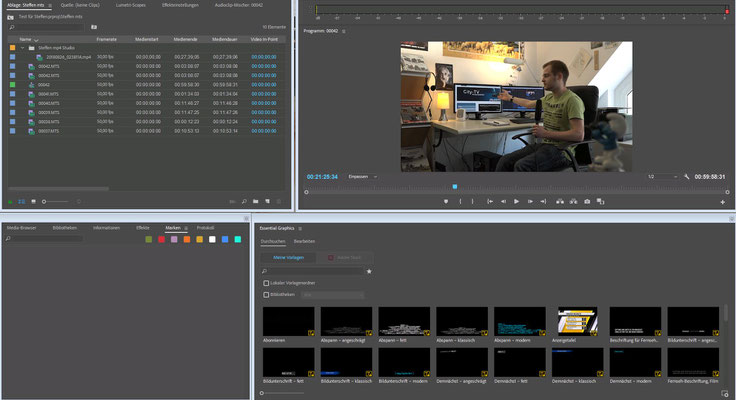The width and height of the screenshot is (736, 400).
Task: Click install Motion Graphics template icon
Action: [x=725, y=393]
